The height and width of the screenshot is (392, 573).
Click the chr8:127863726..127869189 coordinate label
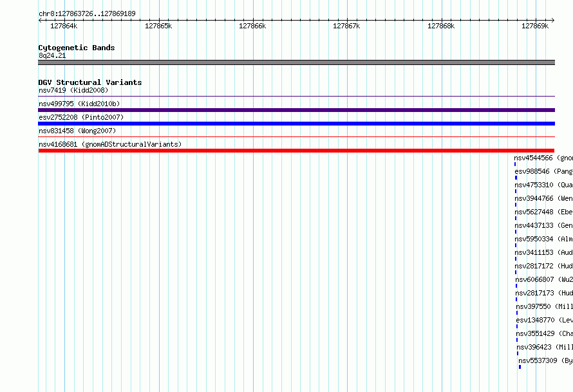(x=87, y=14)
